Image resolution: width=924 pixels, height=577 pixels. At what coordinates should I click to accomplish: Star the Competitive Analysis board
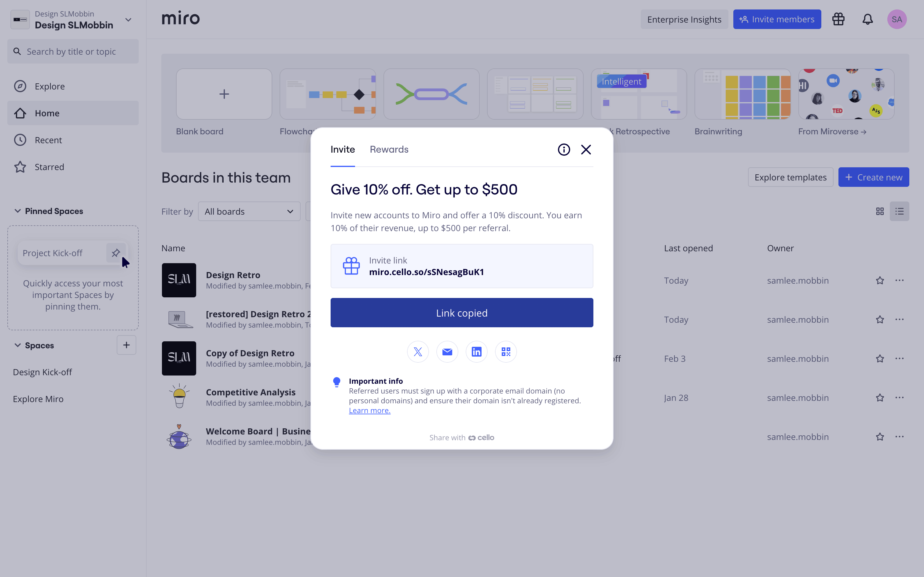(x=880, y=397)
